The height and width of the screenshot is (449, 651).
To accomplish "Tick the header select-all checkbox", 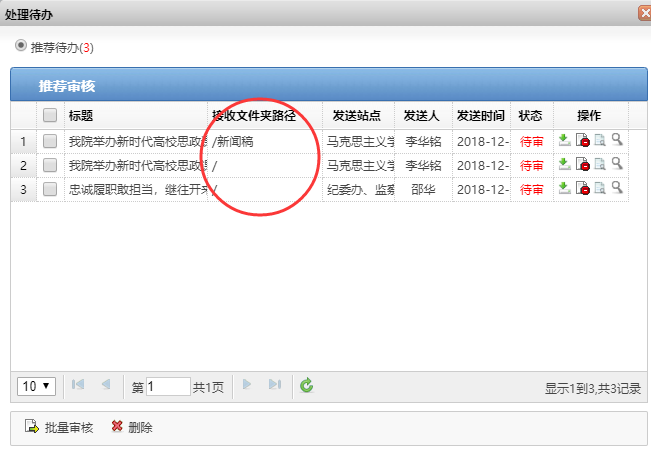I will (50, 116).
